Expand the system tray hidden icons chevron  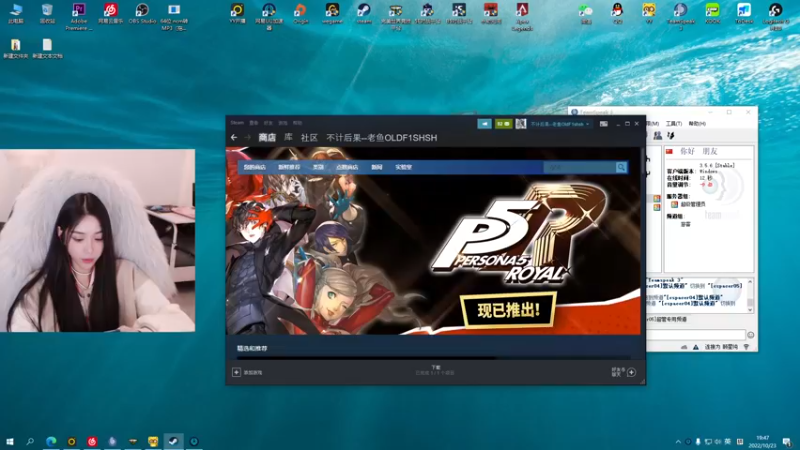tap(678, 442)
